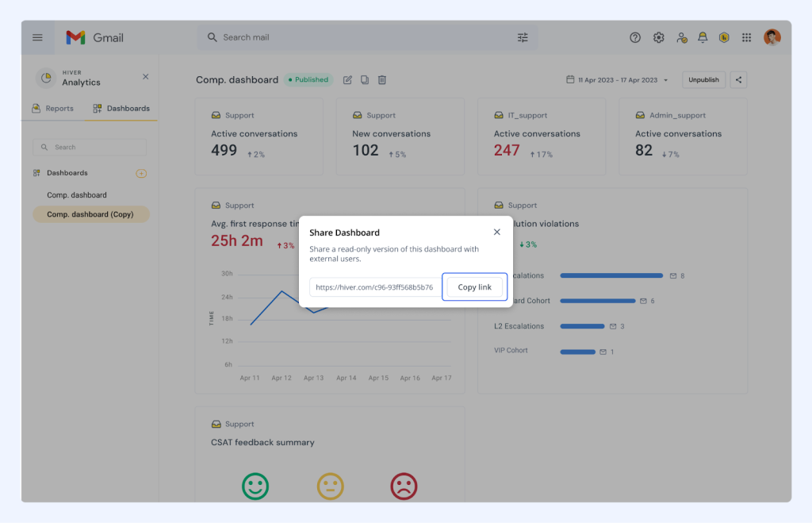Check notifications with the bell icon
The image size is (812, 523).
[x=703, y=37]
